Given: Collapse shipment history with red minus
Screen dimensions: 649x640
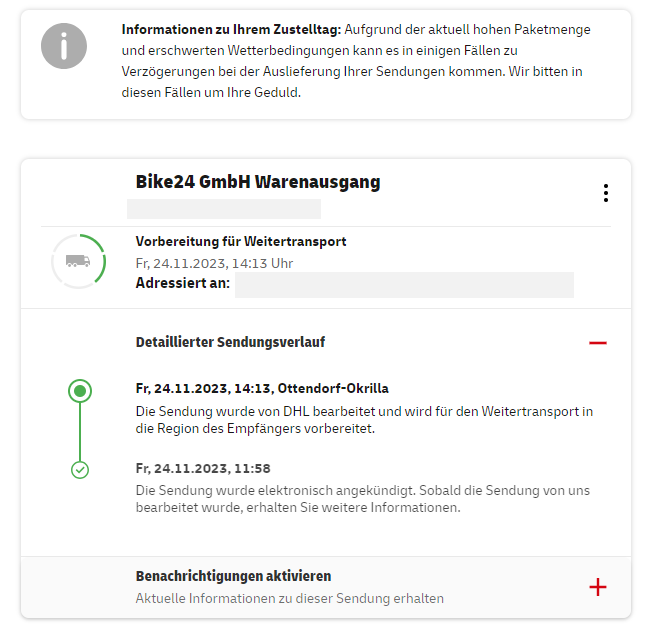Looking at the screenshot, I should click(x=598, y=342).
